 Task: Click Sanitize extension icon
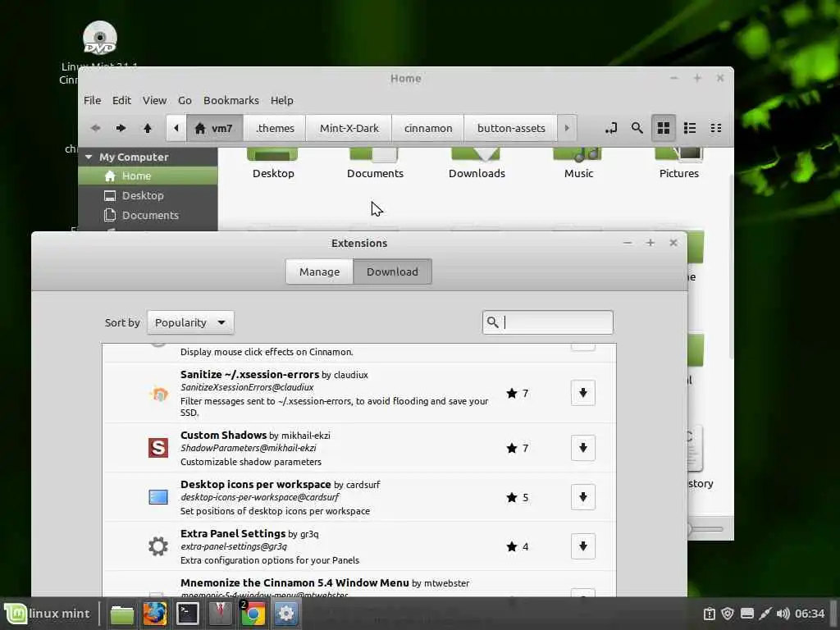point(158,394)
